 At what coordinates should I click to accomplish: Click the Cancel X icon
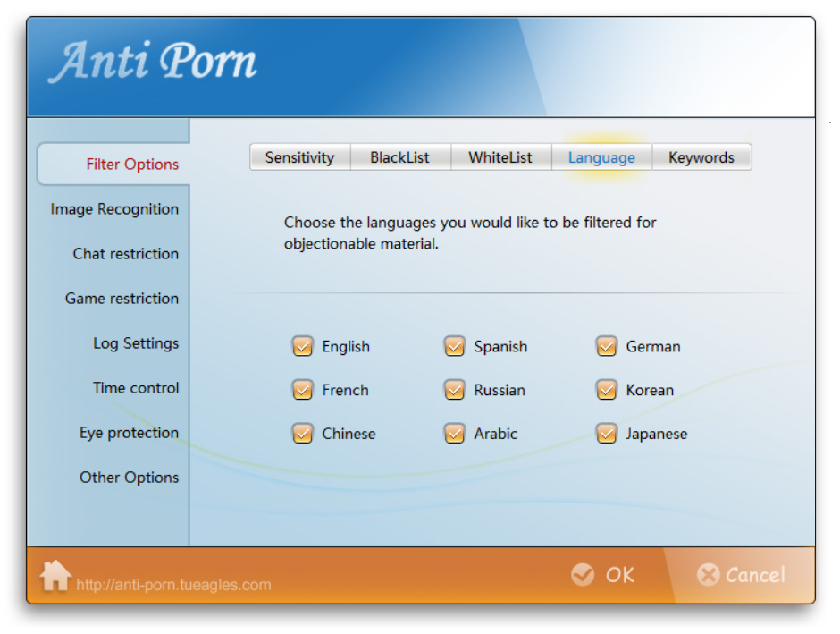708,575
